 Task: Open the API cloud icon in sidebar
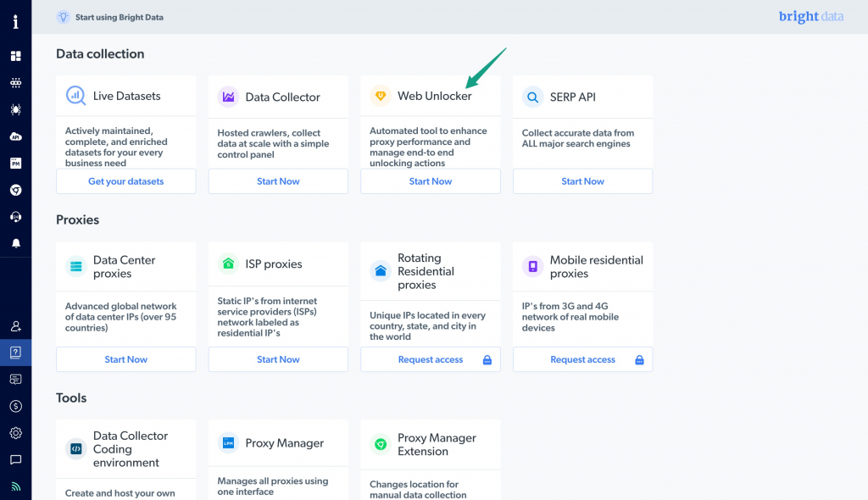[15, 136]
